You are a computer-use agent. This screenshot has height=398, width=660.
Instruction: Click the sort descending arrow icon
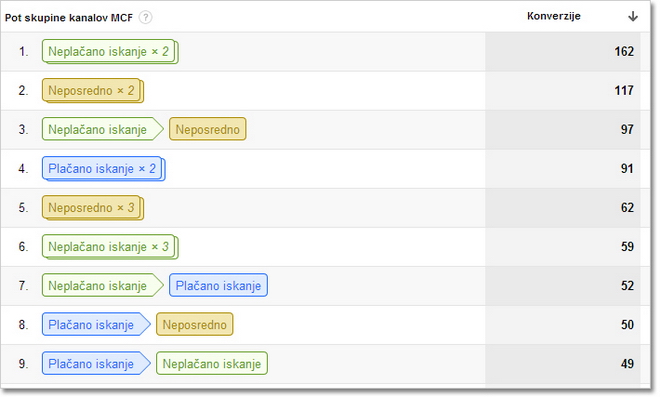click(x=633, y=16)
